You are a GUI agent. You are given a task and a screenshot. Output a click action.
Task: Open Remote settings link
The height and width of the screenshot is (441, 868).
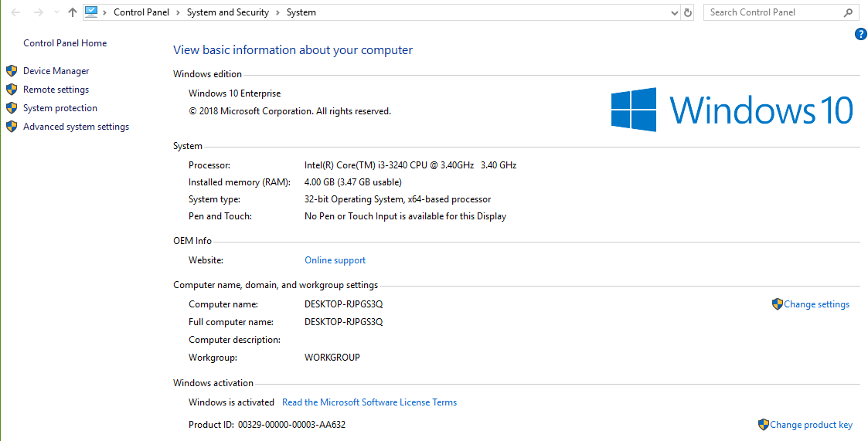pos(56,90)
